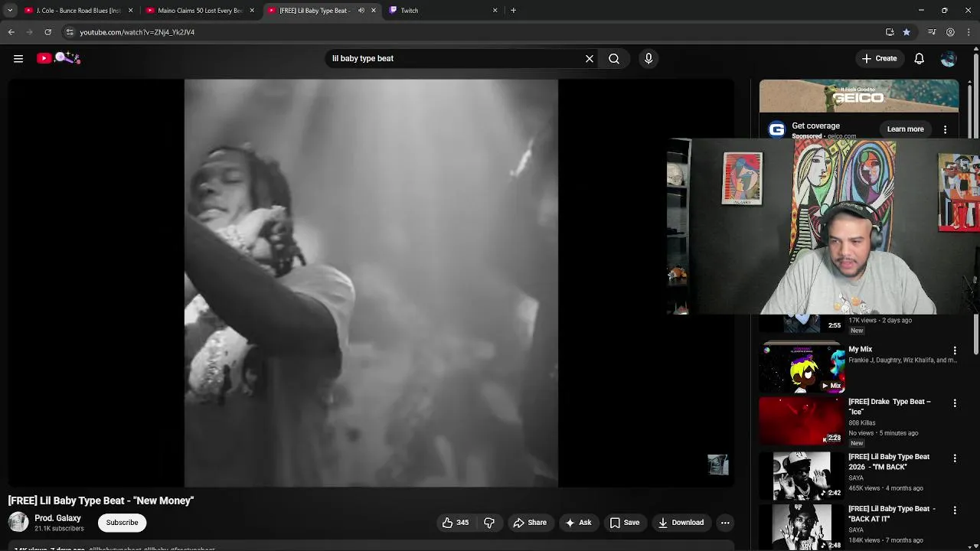Open I'M BACK video thumbnail
The height and width of the screenshot is (551, 980).
pyautogui.click(x=802, y=476)
